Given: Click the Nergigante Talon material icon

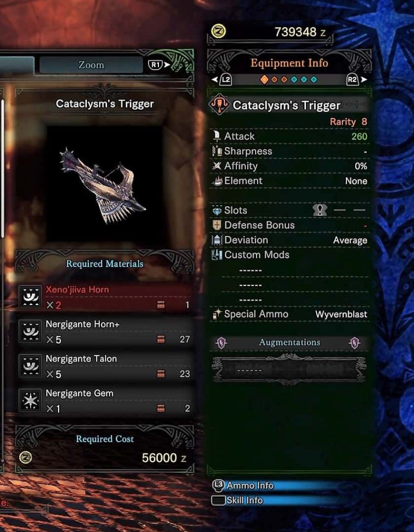Looking at the screenshot, I should 30,366.
